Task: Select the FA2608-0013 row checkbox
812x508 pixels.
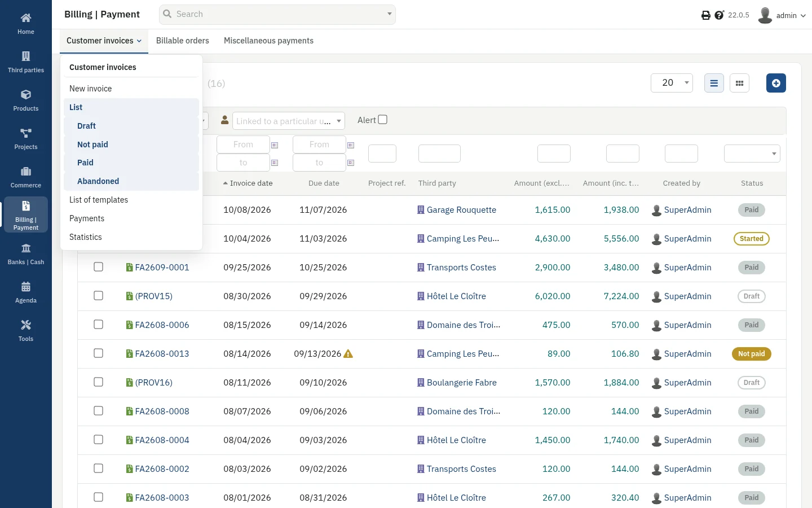Action: (98, 353)
